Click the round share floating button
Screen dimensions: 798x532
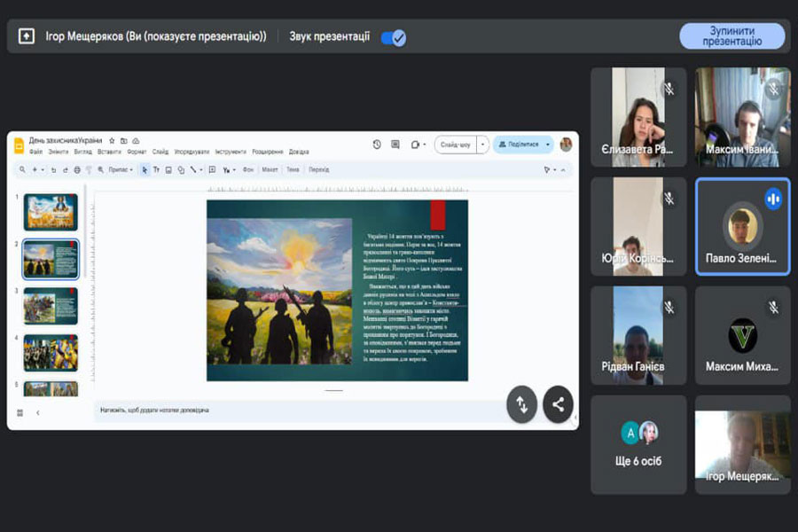click(558, 404)
